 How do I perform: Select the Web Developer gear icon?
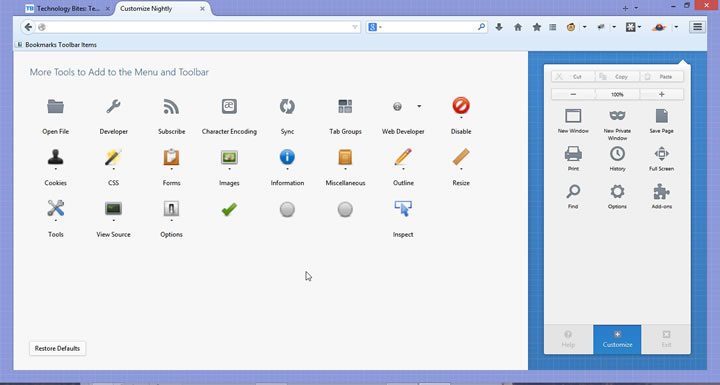coord(397,107)
